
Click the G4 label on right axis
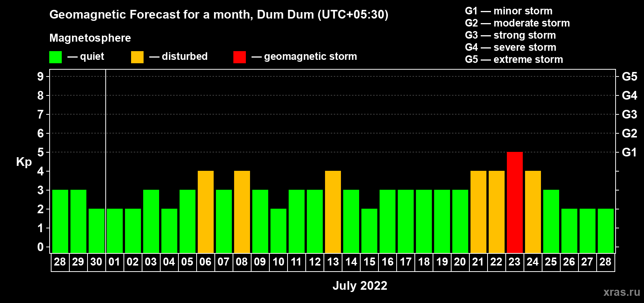[629, 95]
